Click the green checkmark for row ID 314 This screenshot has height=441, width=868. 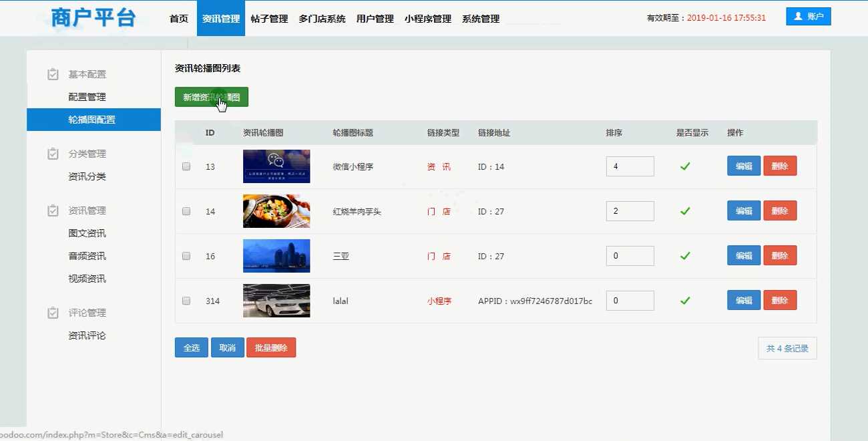(684, 301)
